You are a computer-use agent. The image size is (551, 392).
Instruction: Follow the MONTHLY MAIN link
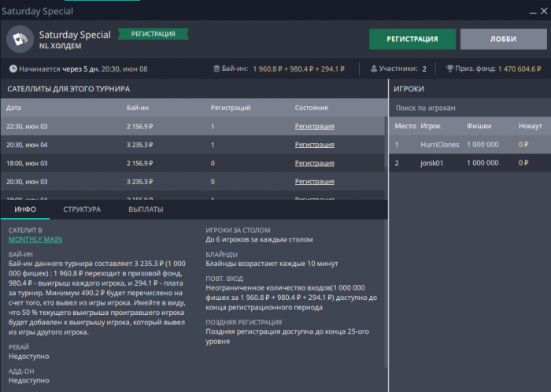(35, 239)
